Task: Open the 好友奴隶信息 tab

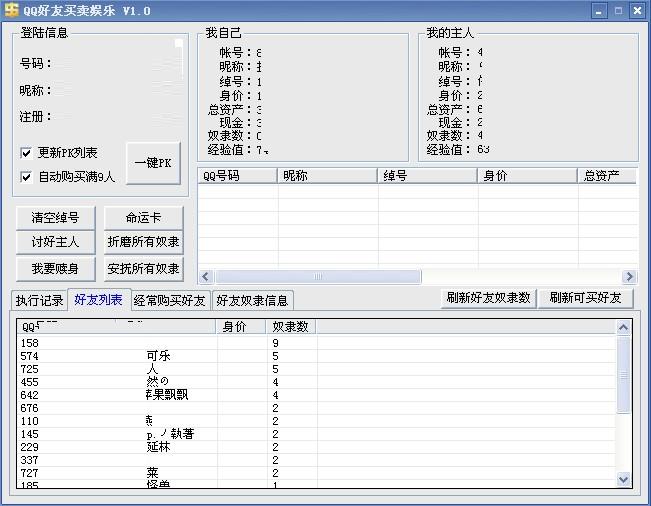Action: click(x=252, y=300)
